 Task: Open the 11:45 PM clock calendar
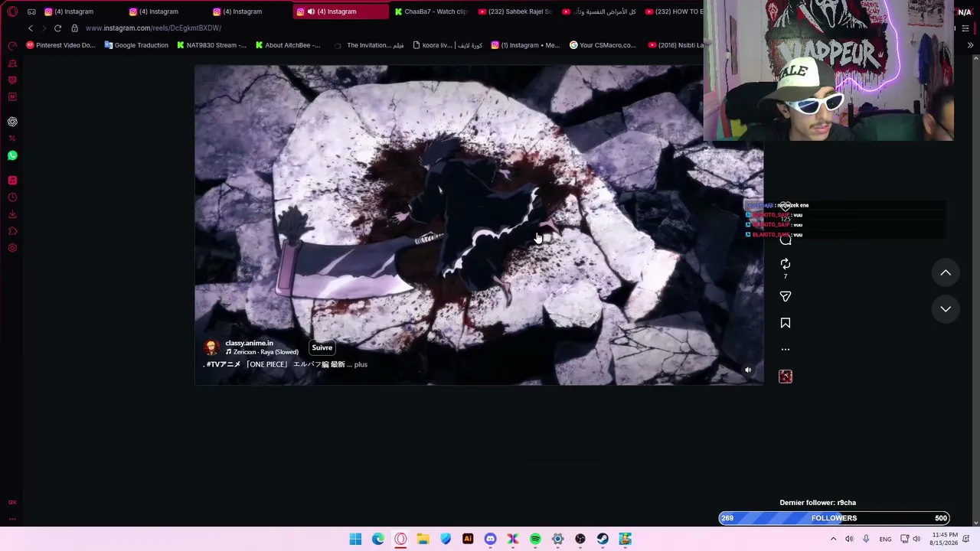point(944,539)
